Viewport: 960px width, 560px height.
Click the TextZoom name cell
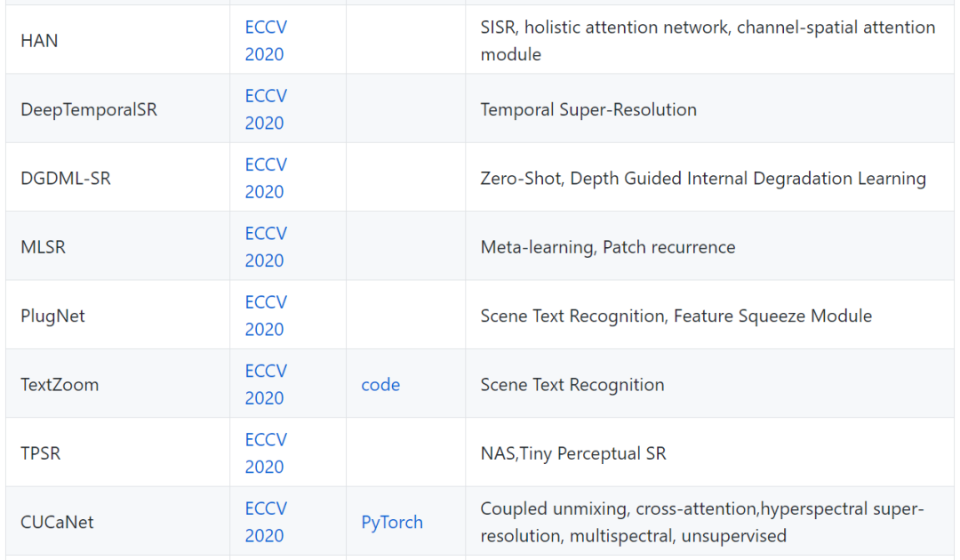coord(60,385)
